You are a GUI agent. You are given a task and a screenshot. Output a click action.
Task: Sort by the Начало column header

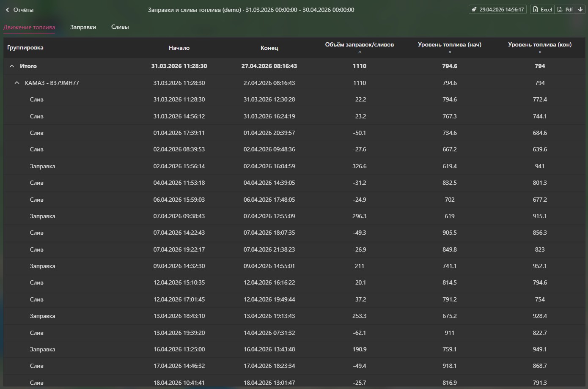point(179,48)
